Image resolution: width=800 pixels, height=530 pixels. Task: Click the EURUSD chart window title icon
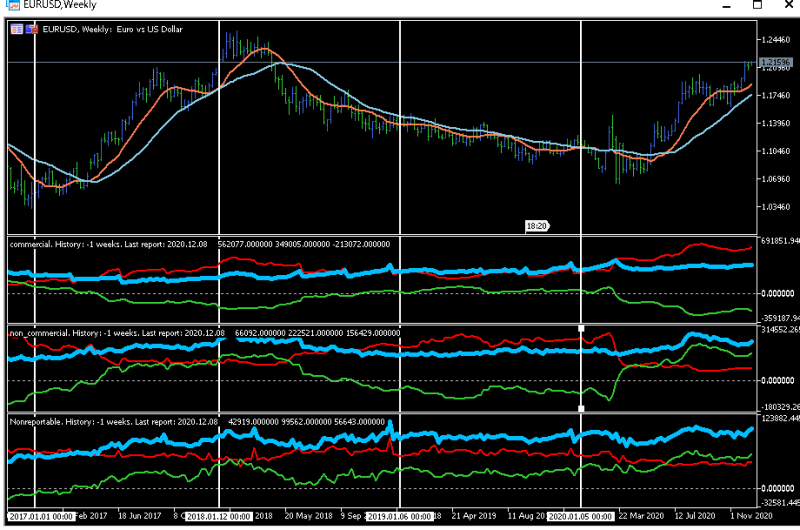[x=13, y=5]
